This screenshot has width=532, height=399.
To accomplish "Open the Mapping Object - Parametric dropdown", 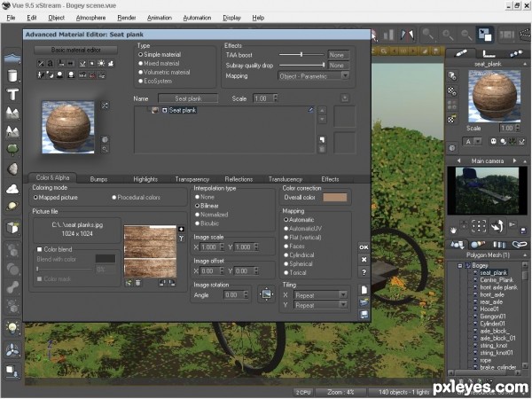I will tap(313, 76).
